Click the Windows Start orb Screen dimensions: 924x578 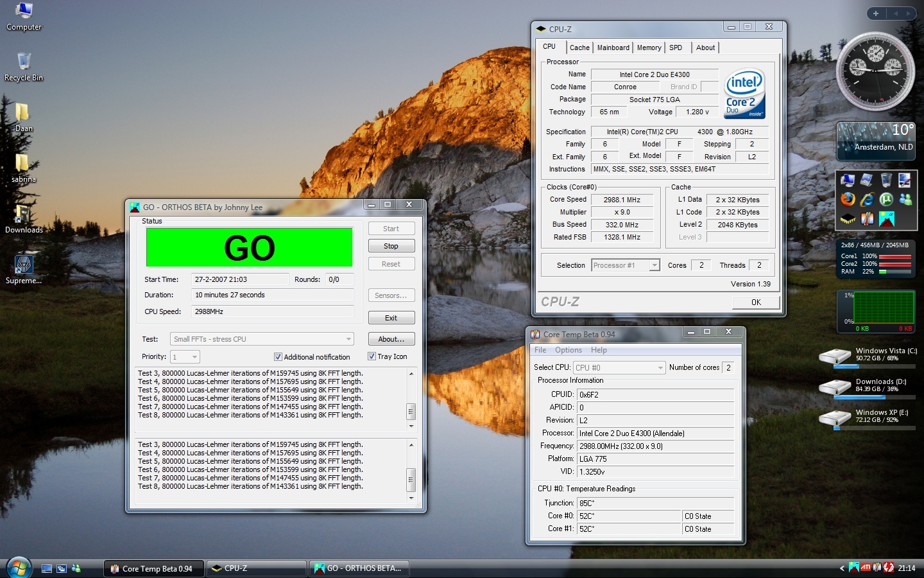click(x=19, y=568)
